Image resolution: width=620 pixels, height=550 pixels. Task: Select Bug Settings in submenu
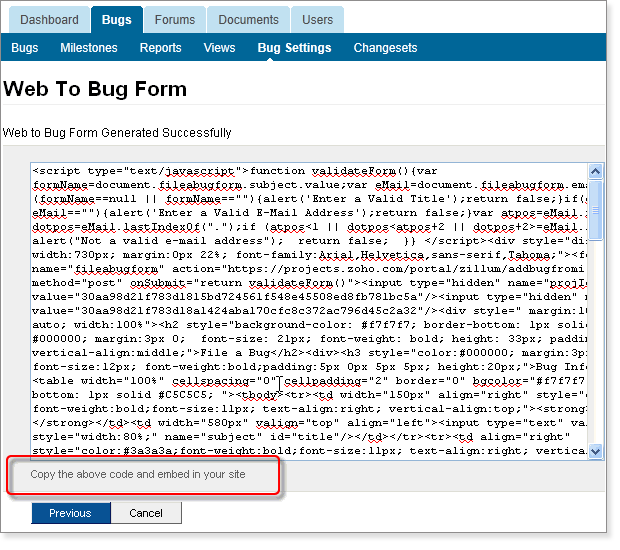[295, 48]
